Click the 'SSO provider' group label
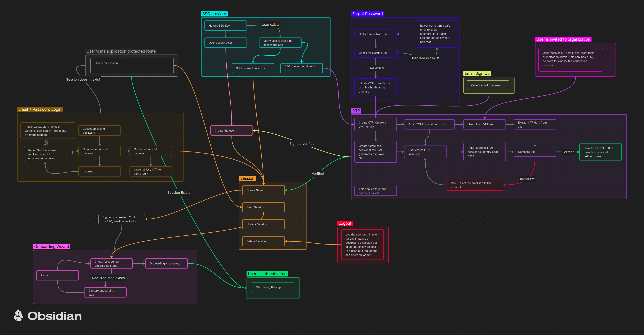644x335 pixels. [214, 14]
